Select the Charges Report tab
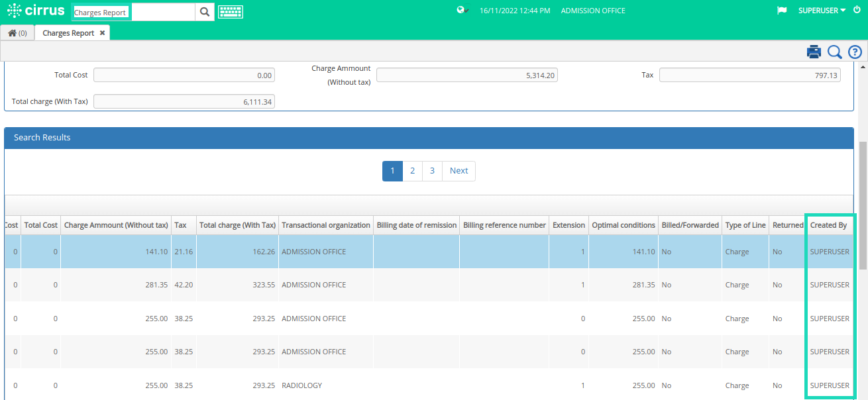 coord(68,32)
